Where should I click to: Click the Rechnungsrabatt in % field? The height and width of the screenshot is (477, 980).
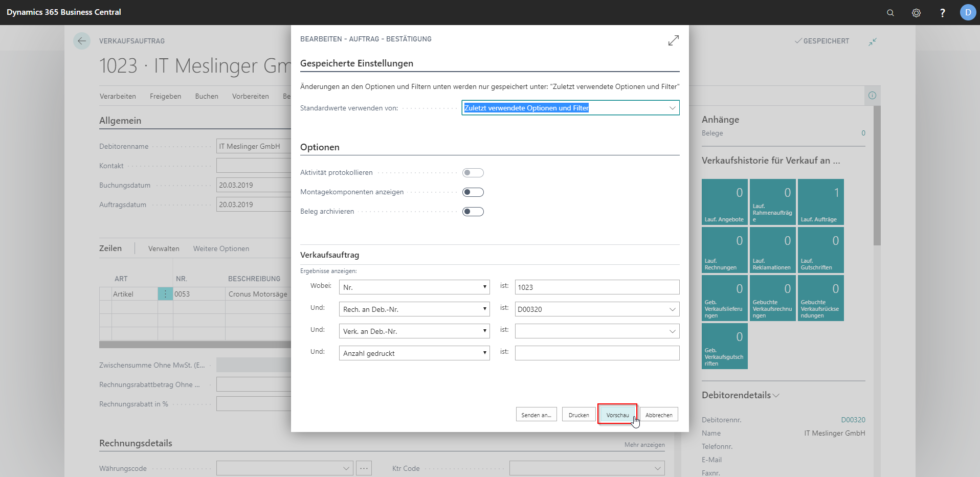click(254, 404)
